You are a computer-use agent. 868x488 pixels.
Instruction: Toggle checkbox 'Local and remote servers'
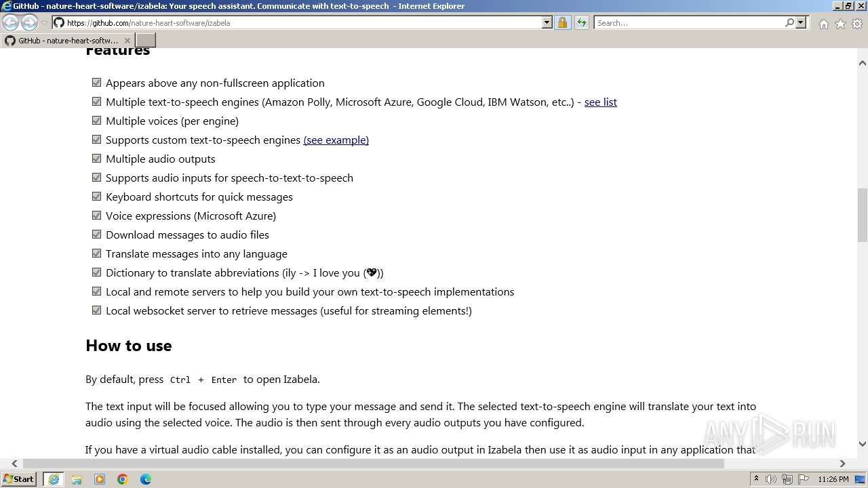96,291
